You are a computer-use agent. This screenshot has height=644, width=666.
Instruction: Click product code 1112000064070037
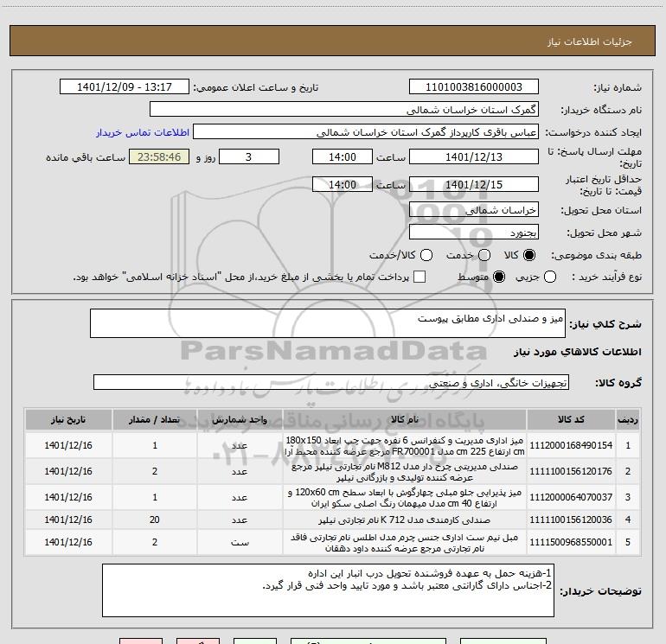(x=571, y=497)
